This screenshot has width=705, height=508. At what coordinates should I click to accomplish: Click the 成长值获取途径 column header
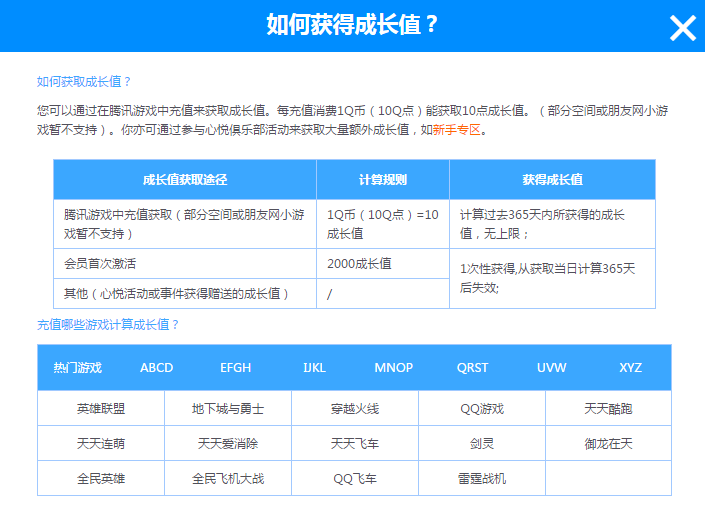tap(185, 179)
